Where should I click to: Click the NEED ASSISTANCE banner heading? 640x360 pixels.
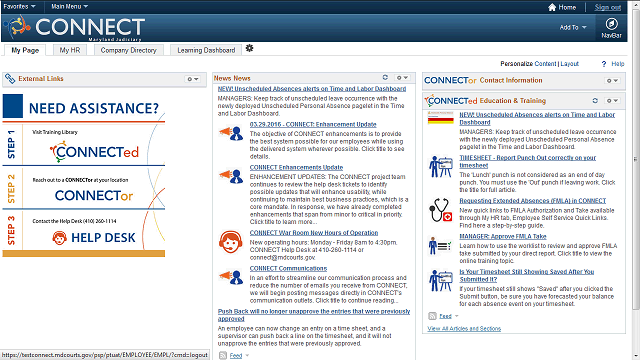point(93,108)
